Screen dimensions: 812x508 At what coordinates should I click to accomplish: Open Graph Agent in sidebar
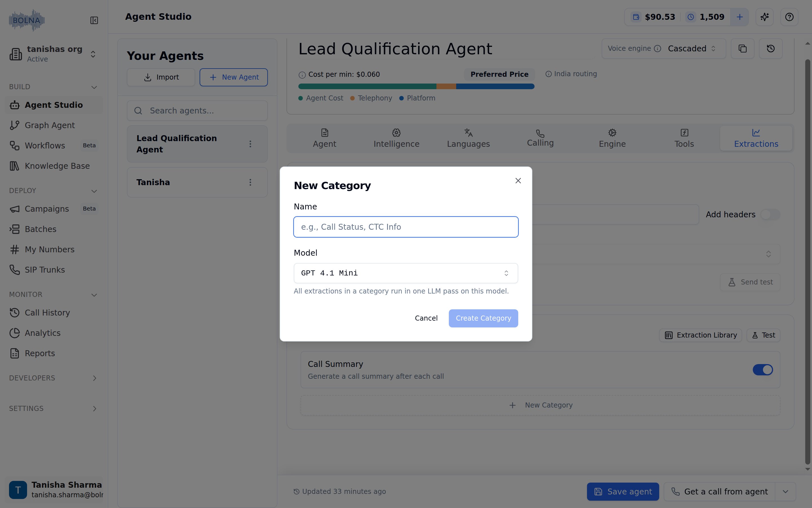click(x=54, y=125)
